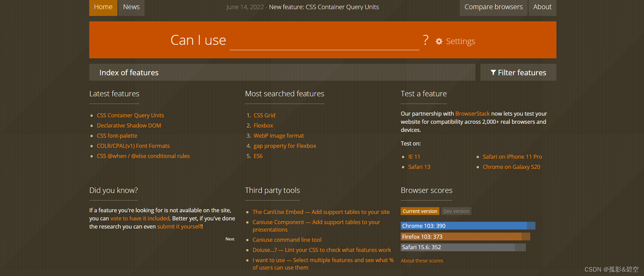Open the CSS Grid feature
This screenshot has width=644, height=276.
tap(264, 115)
